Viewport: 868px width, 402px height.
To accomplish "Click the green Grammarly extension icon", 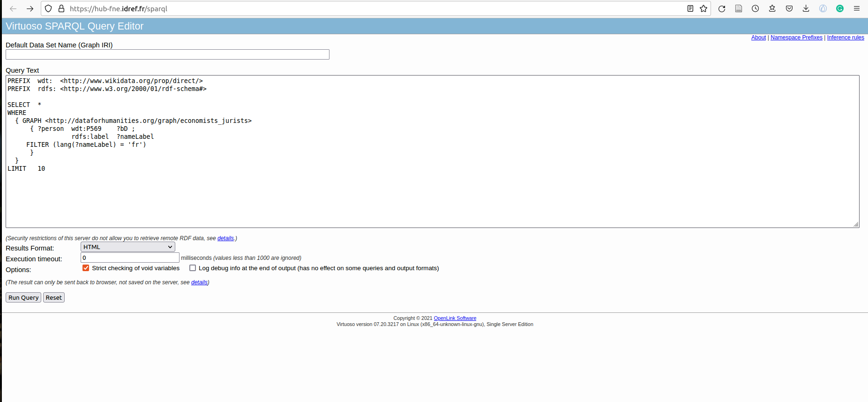I will tap(840, 8).
